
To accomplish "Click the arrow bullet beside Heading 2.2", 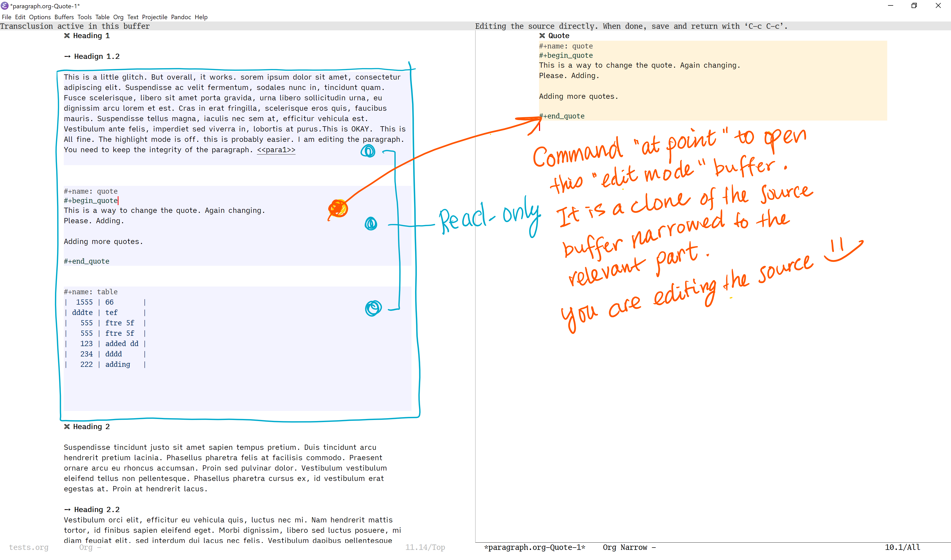I will 67,509.
